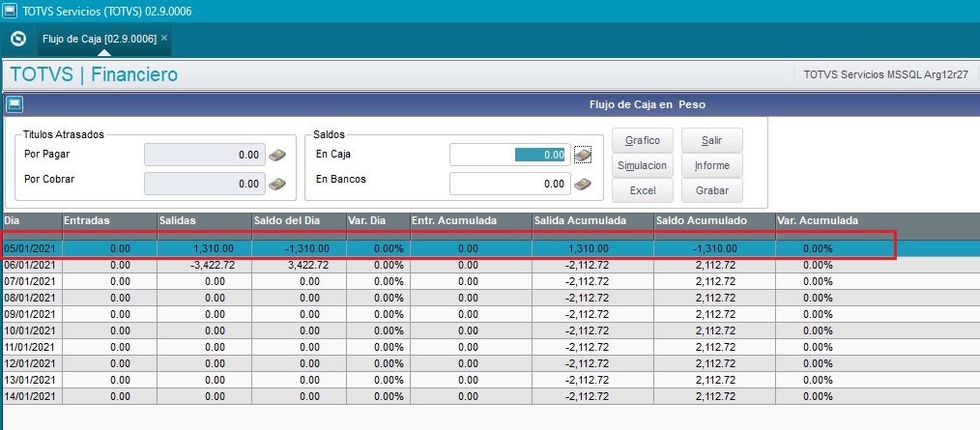Open the Por Cobrar money detail icon
980x430 pixels.
pos(277,184)
